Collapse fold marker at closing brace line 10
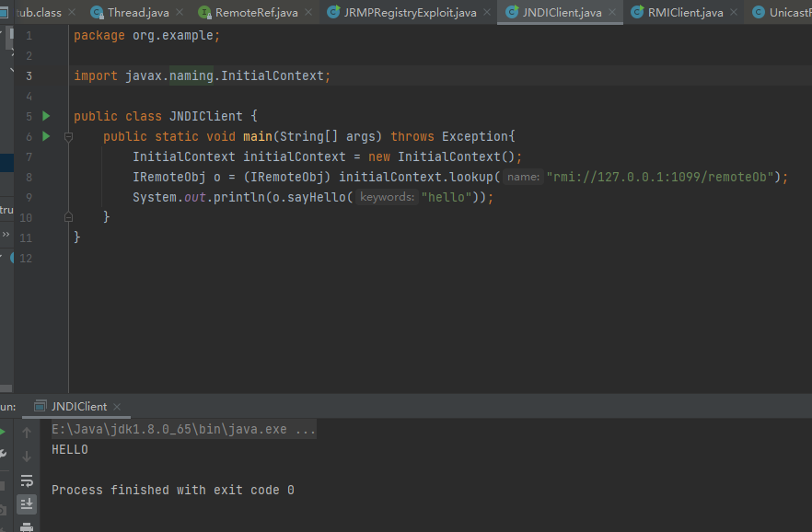Viewport: 812px width, 532px height. tap(68, 217)
